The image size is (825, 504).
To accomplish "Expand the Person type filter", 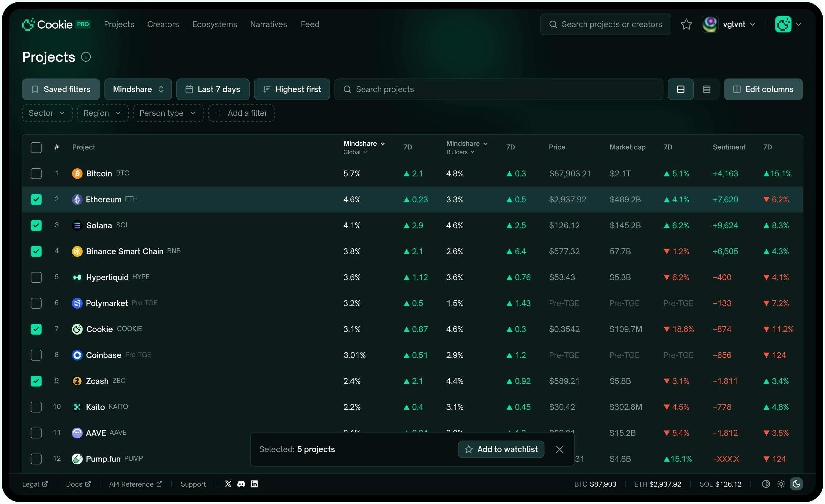I will tap(168, 113).
